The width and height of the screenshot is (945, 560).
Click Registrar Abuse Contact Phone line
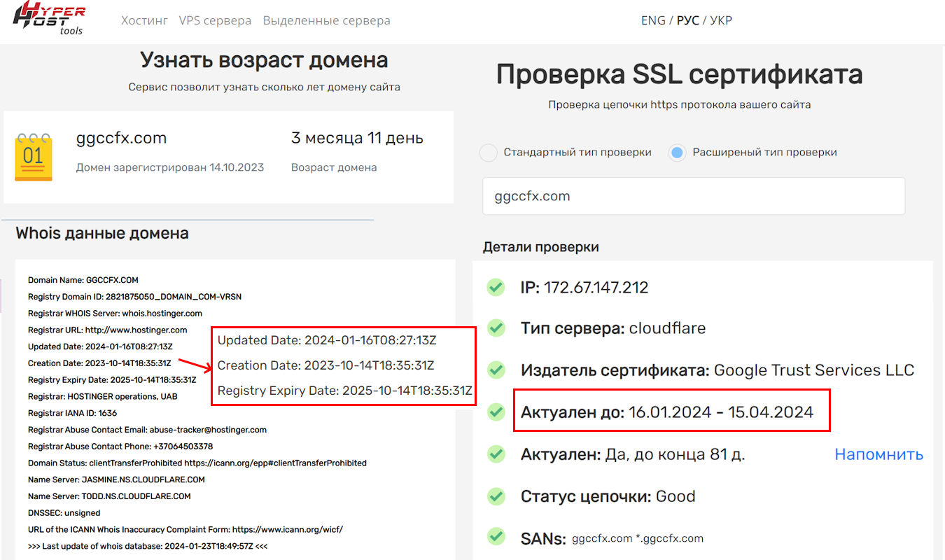tap(120, 447)
